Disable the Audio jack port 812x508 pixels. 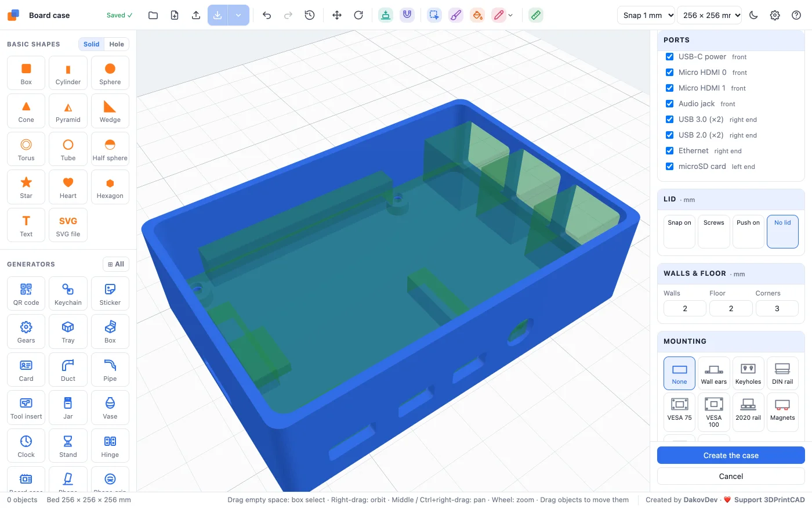point(669,103)
